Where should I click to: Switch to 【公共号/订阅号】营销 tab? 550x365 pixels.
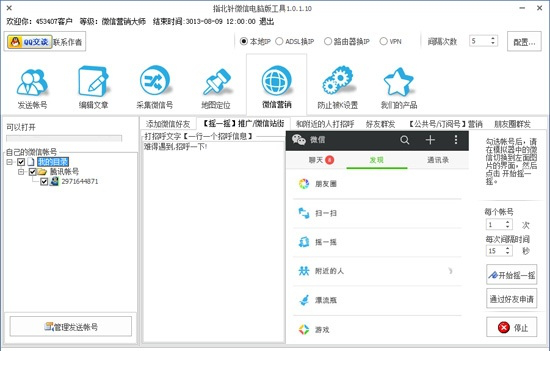pos(445,124)
